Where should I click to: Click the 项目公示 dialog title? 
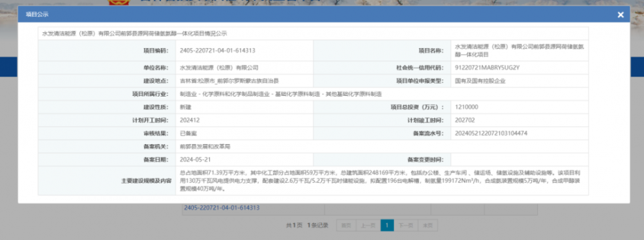37,14
